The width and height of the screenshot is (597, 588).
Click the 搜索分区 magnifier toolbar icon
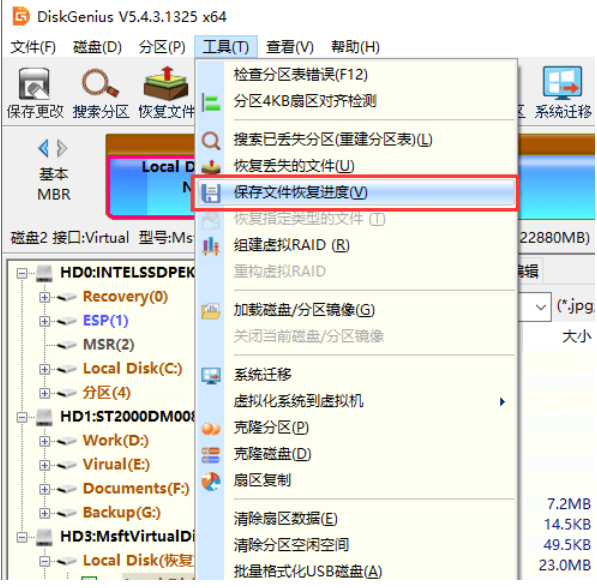[100, 83]
